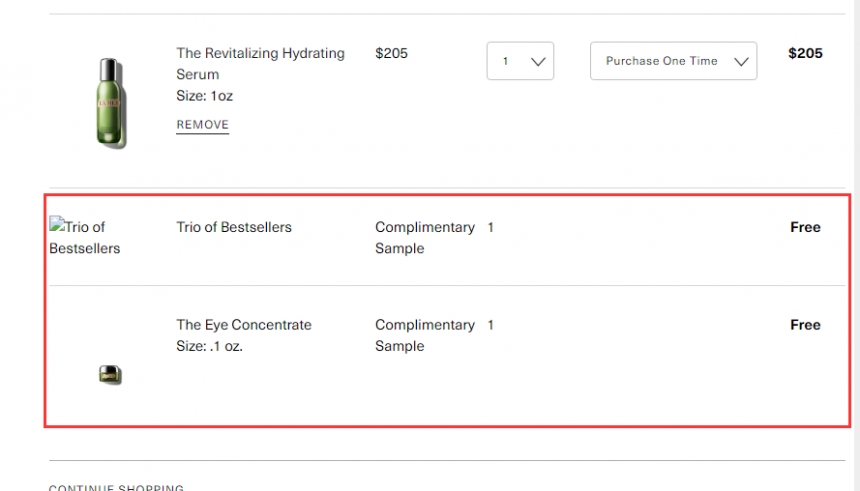Click Free label in Eye Concentrate row
This screenshot has height=491, width=860.
point(805,325)
